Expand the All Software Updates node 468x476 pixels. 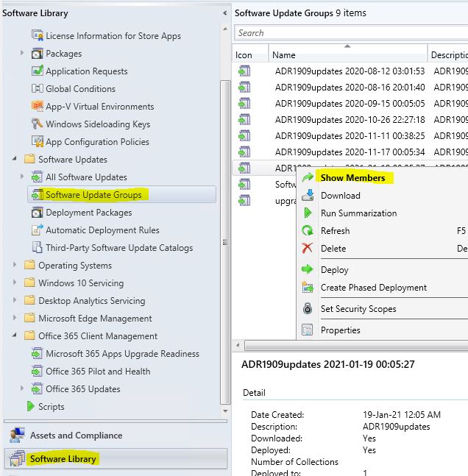click(x=22, y=177)
